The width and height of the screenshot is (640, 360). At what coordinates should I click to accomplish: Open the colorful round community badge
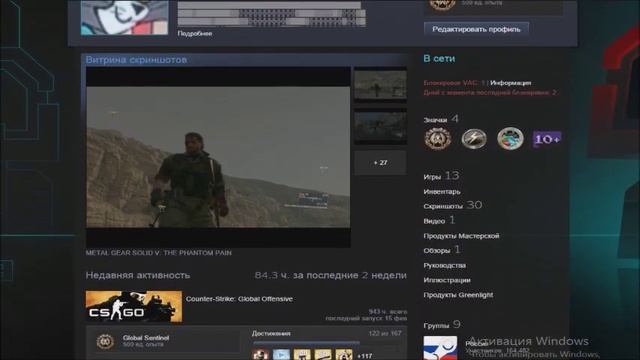tap(510, 139)
